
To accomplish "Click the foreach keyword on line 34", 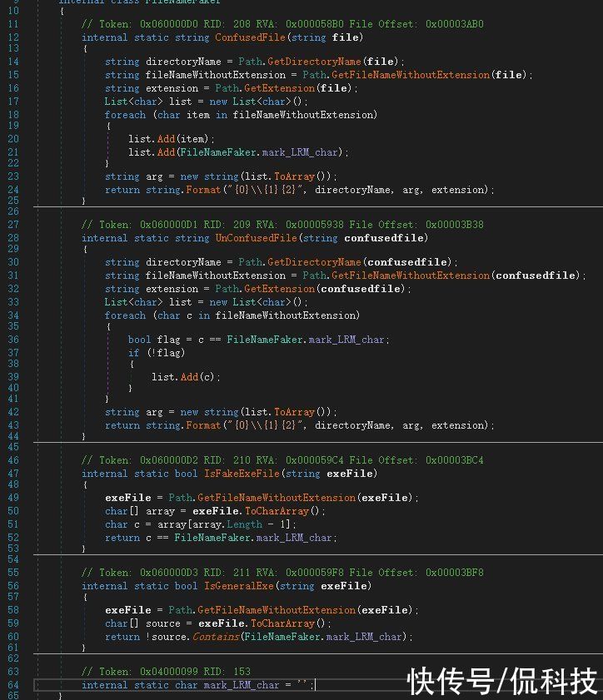I will [125, 315].
